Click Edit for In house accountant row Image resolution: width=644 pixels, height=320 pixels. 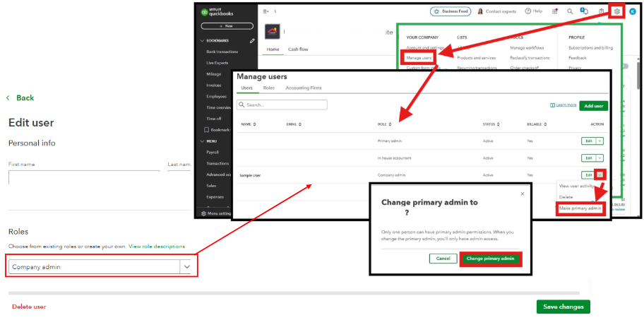588,158
